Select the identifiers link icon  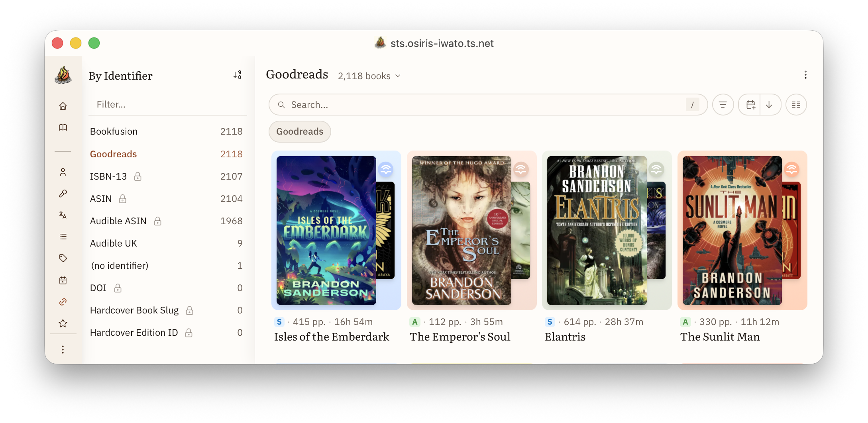63,302
